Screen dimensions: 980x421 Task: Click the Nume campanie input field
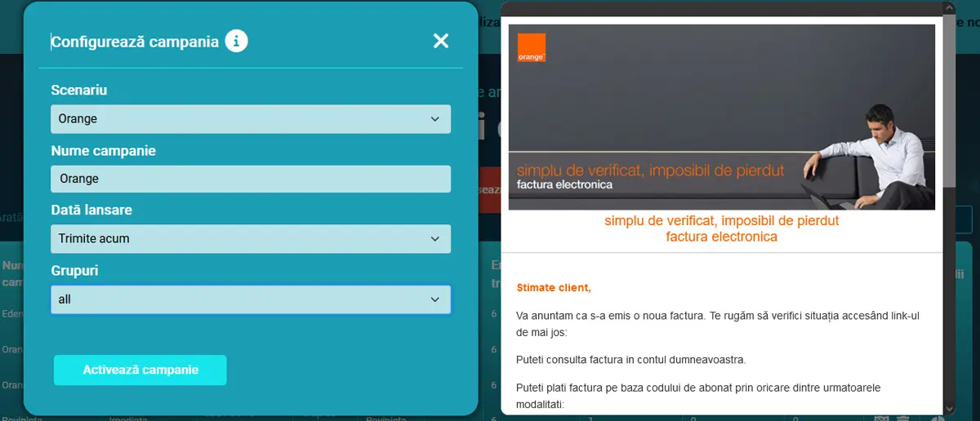251,179
